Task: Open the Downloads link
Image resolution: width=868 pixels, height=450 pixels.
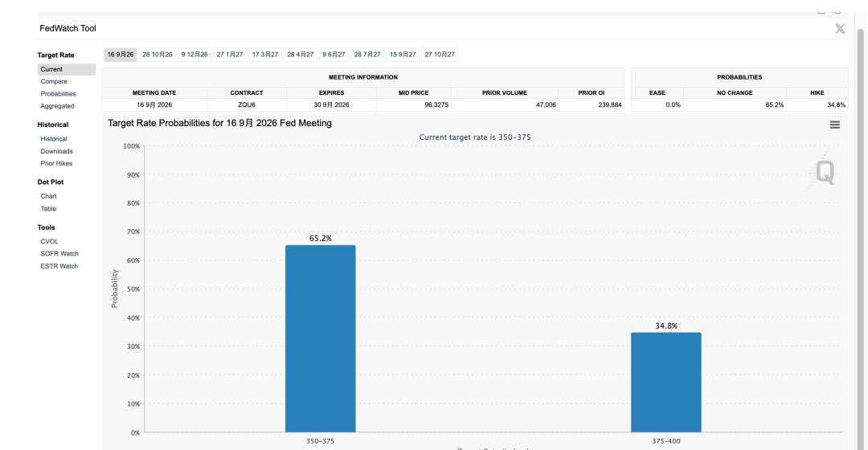Action: (56, 151)
